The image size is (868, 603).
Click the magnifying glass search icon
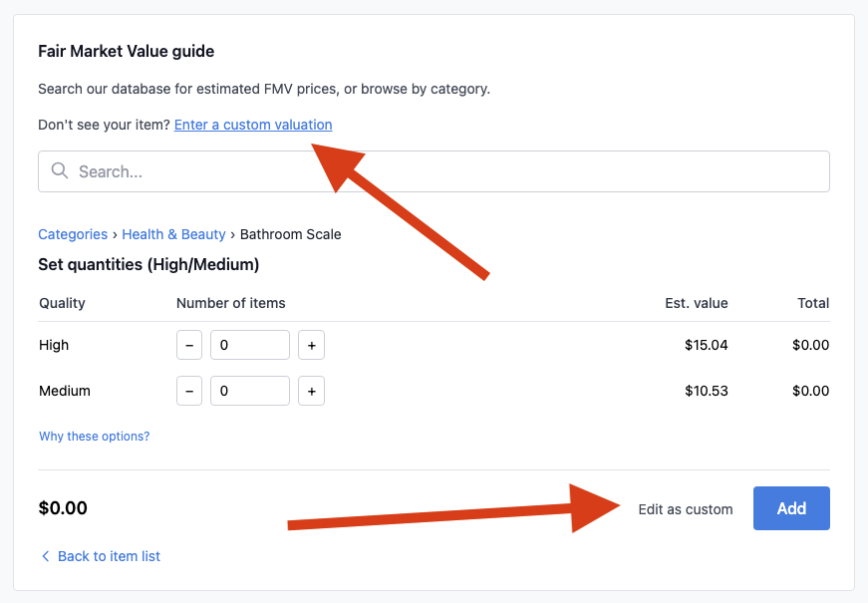coord(60,170)
